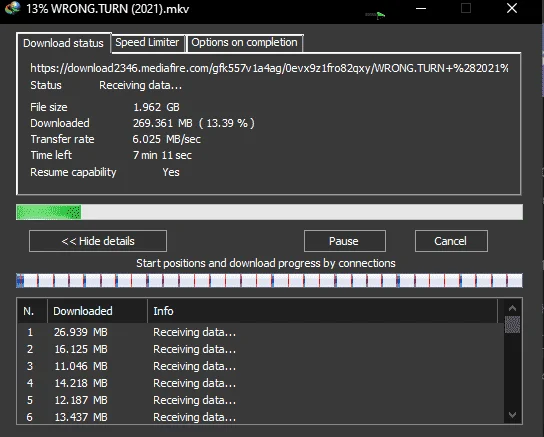This screenshot has height=437, width=544.
Task: Click the status text Receiving data...
Action: click(140, 85)
